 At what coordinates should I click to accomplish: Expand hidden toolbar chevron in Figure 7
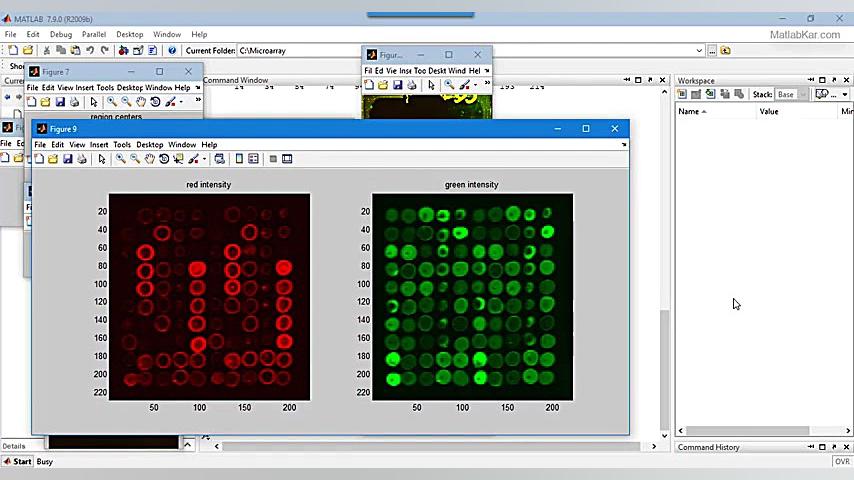coord(198,101)
